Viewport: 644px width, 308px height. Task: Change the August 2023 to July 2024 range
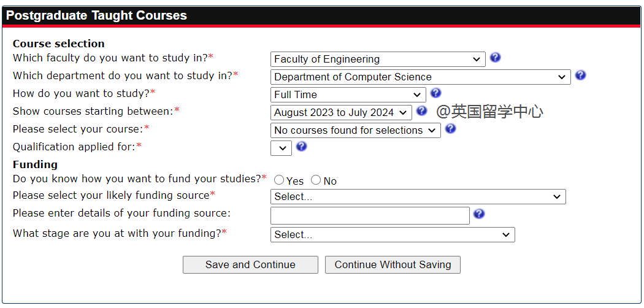coord(341,113)
